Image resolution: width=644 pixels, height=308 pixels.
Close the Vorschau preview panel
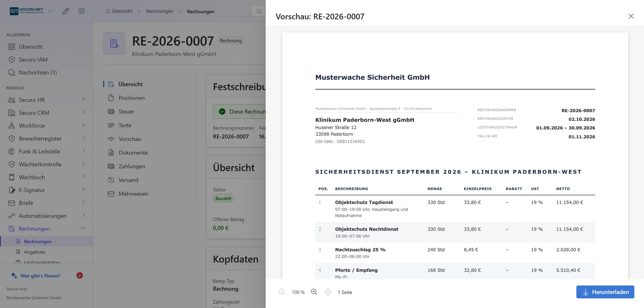(631, 16)
